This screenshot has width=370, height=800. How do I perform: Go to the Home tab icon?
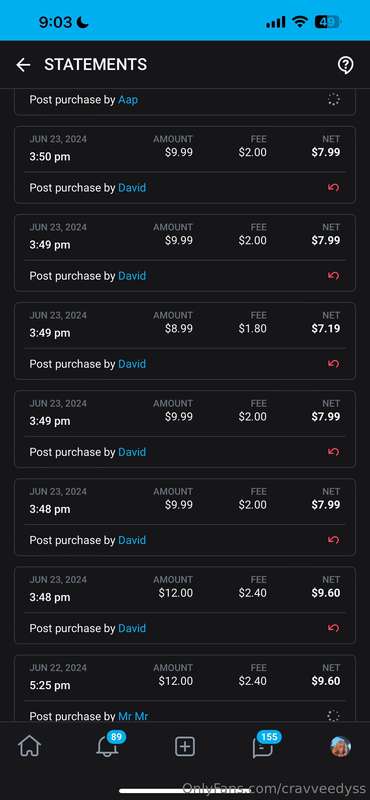point(29,747)
